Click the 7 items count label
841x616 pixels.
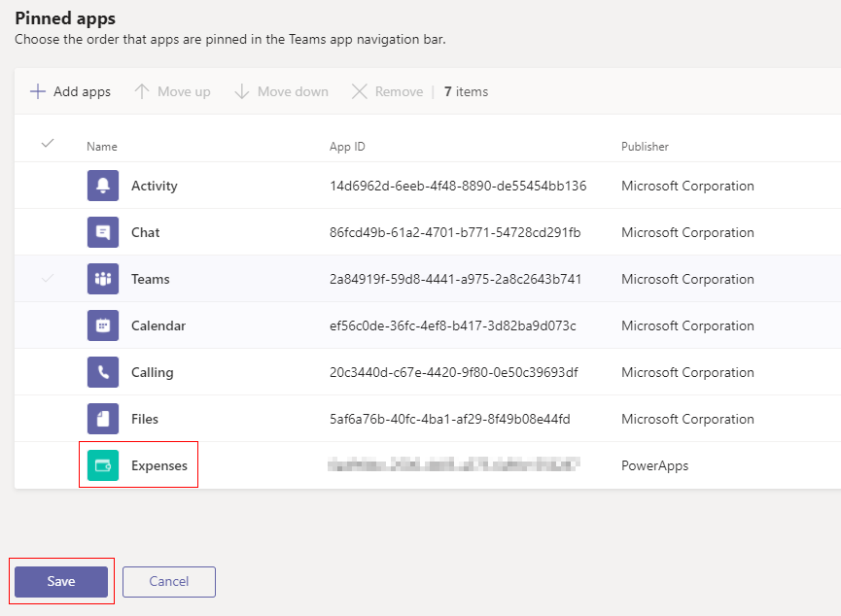tap(466, 91)
